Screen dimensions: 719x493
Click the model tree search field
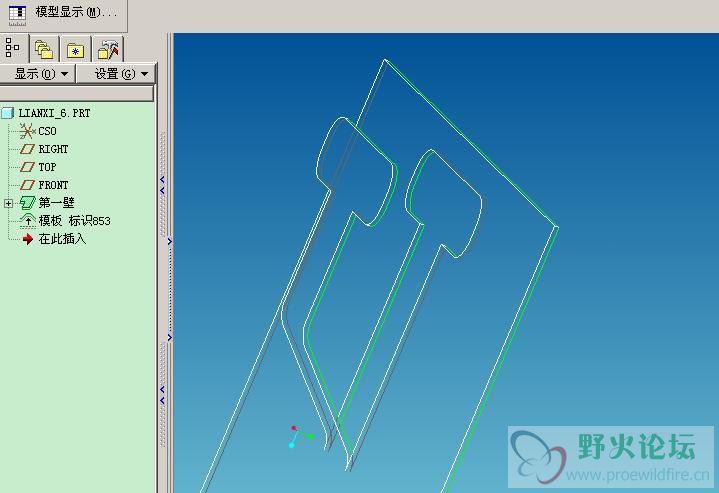point(76,94)
